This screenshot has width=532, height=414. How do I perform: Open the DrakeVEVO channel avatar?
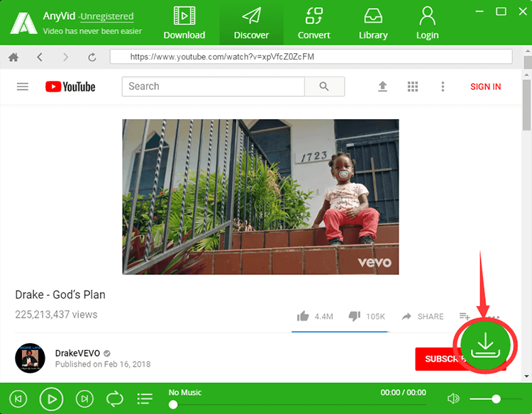(30, 358)
